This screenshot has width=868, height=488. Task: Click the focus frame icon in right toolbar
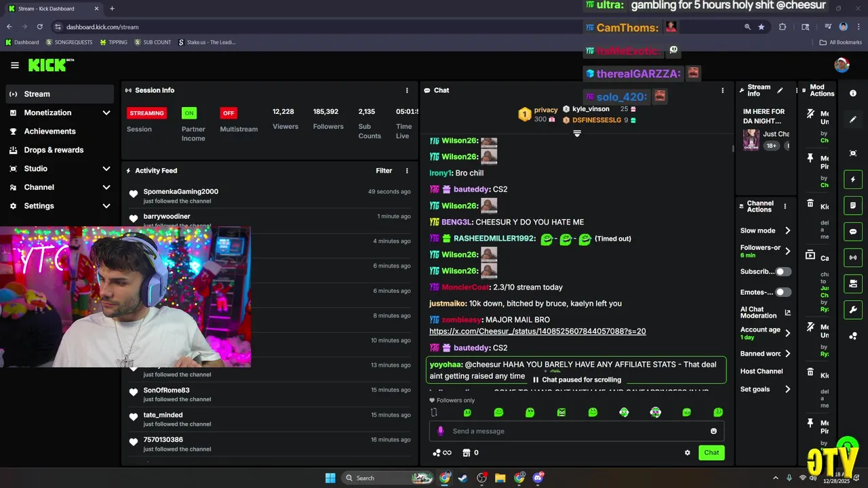click(853, 153)
